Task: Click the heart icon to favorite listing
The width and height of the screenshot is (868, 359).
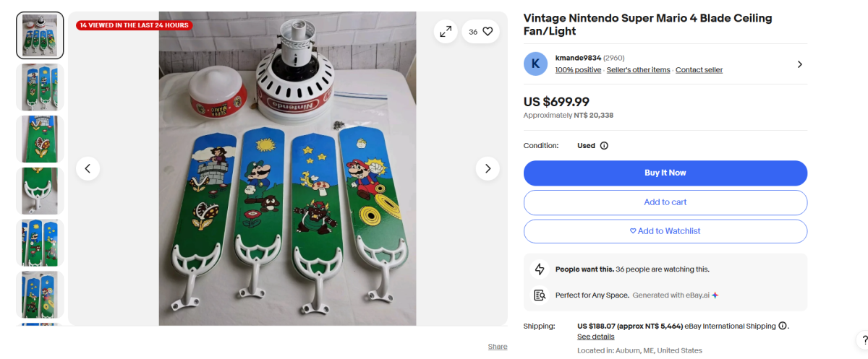Action: pyautogui.click(x=488, y=31)
